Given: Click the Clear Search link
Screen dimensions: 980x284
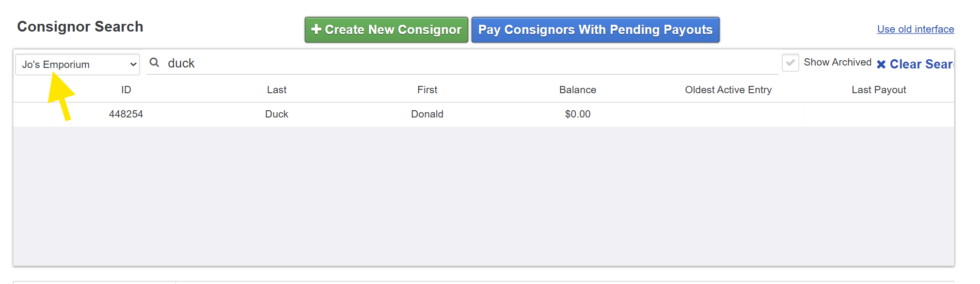Looking at the screenshot, I should [915, 64].
